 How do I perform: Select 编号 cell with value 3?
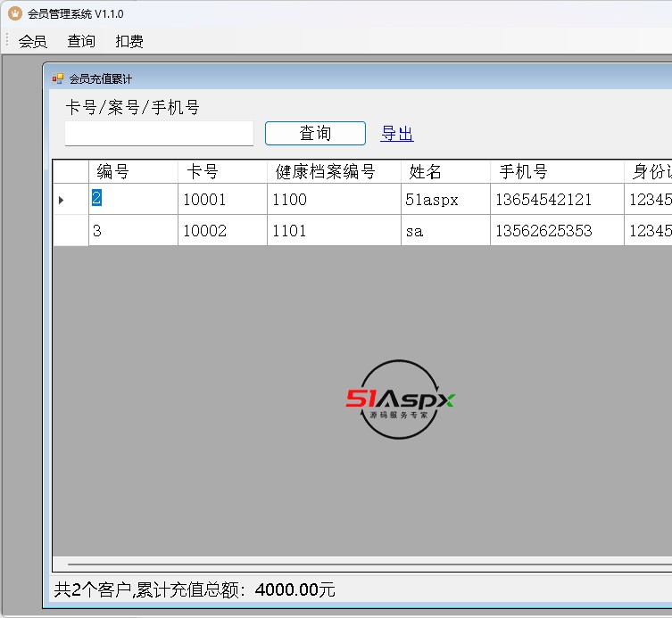click(x=133, y=230)
